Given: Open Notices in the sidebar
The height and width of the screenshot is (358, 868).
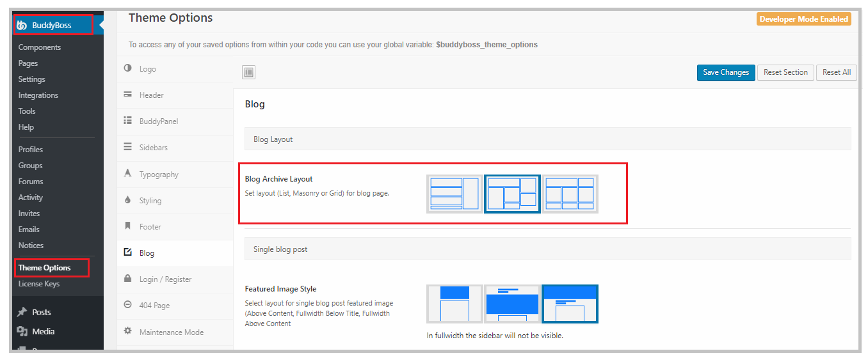Looking at the screenshot, I should click(31, 245).
